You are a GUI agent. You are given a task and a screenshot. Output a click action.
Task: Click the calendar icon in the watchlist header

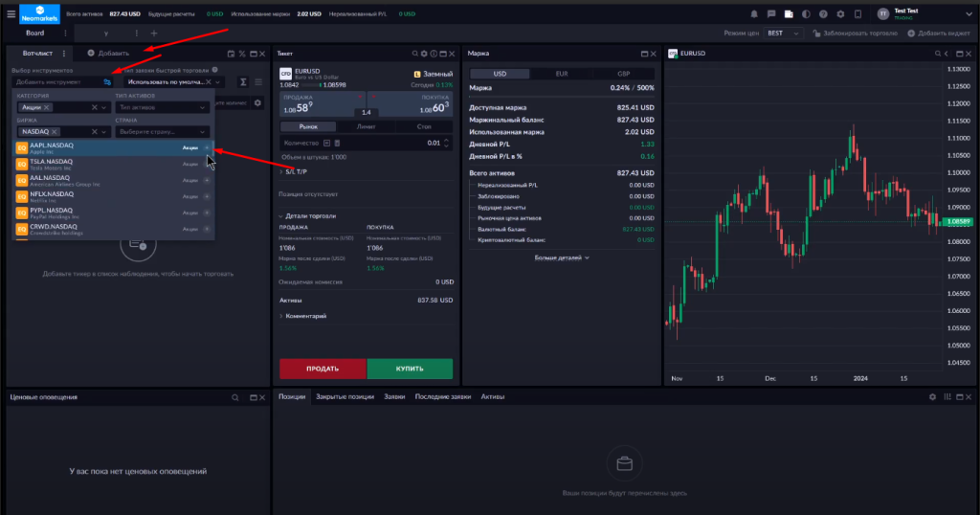[x=231, y=54]
